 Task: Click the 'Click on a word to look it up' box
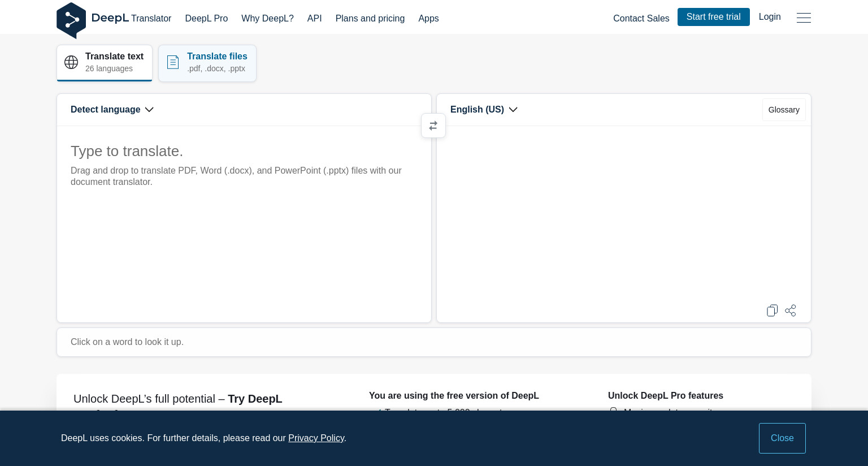[x=434, y=342]
